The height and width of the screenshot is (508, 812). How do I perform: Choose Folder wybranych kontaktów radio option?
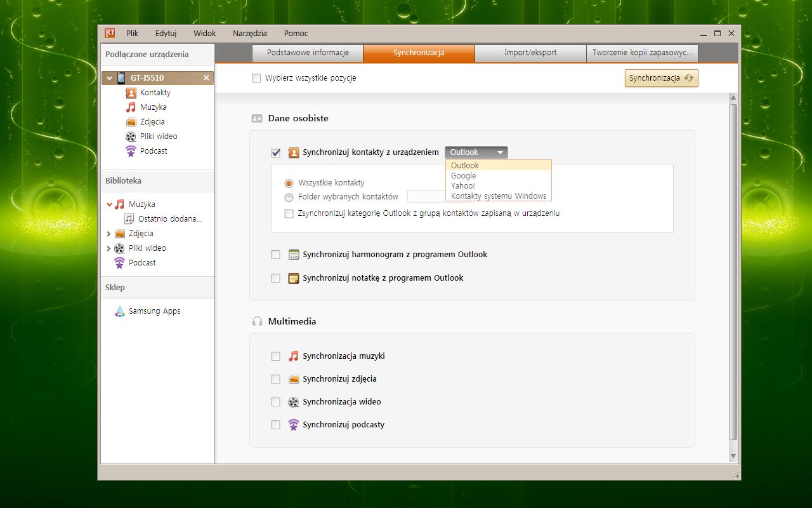[289, 197]
